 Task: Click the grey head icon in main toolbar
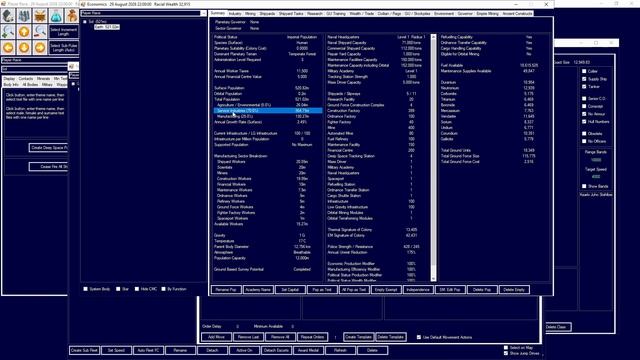tap(8, 16)
